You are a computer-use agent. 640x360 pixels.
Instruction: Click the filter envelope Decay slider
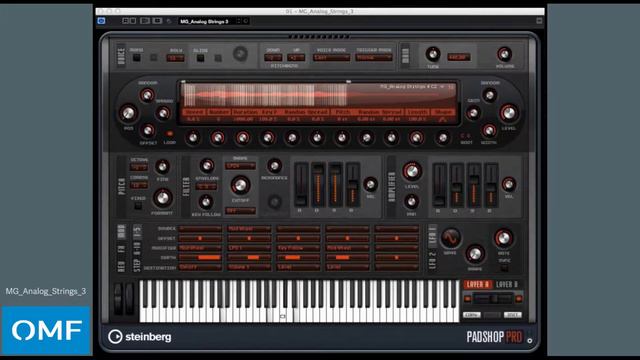(x=318, y=184)
